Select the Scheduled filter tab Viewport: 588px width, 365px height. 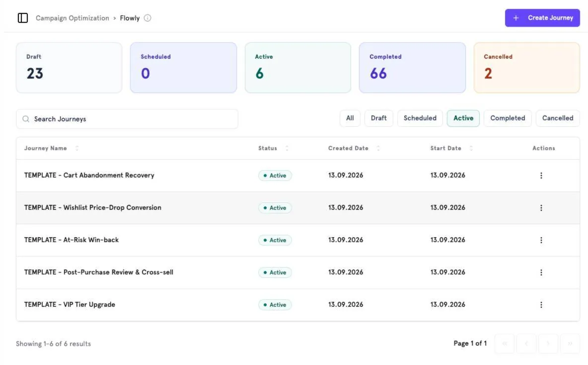tap(420, 118)
